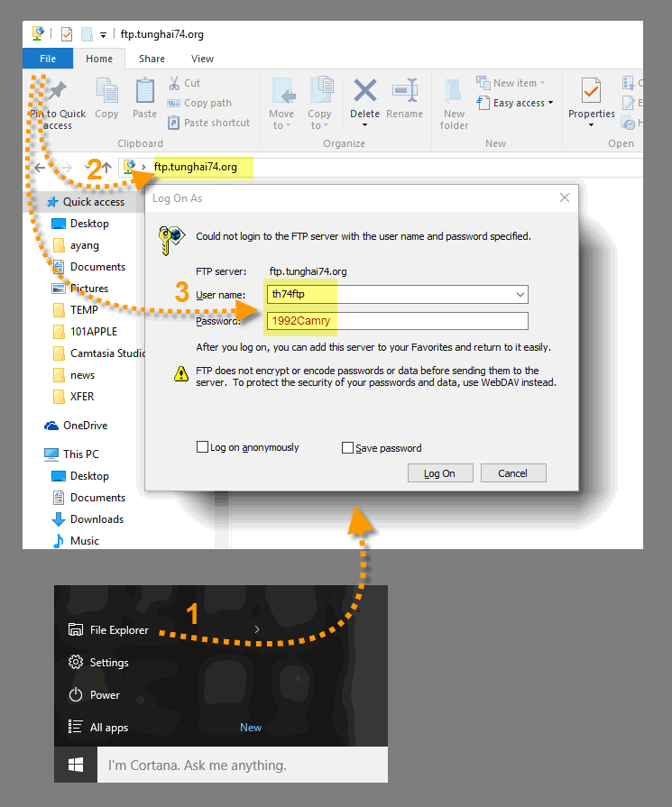Viewport: 672px width, 807px height.
Task: Click the Windows Start button
Action: click(76, 766)
